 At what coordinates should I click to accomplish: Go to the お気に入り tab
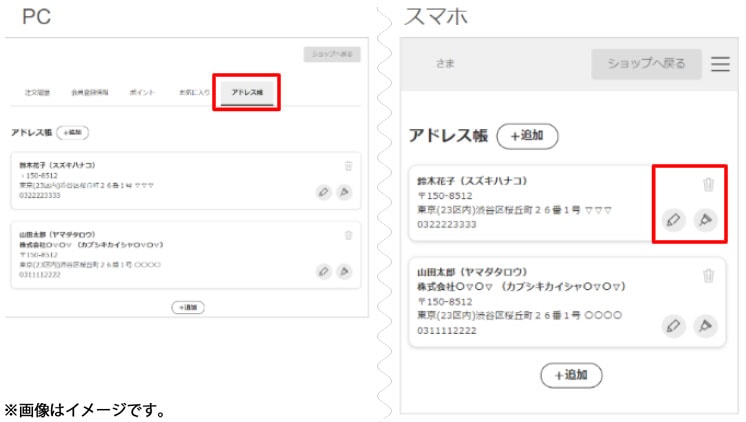click(x=194, y=93)
